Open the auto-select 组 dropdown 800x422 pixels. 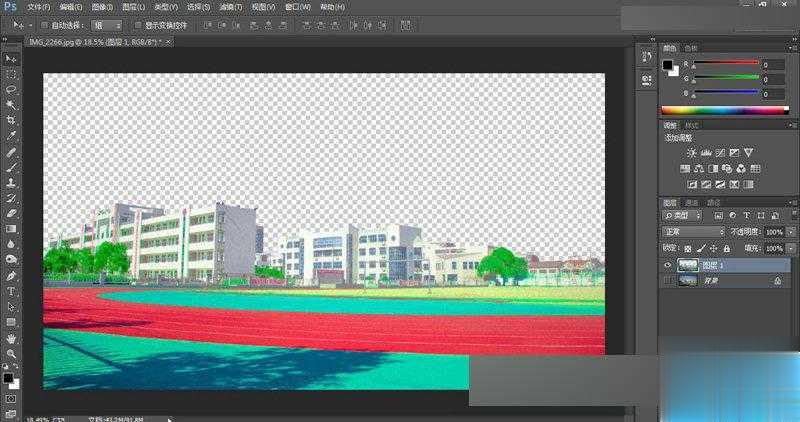pyautogui.click(x=107, y=25)
